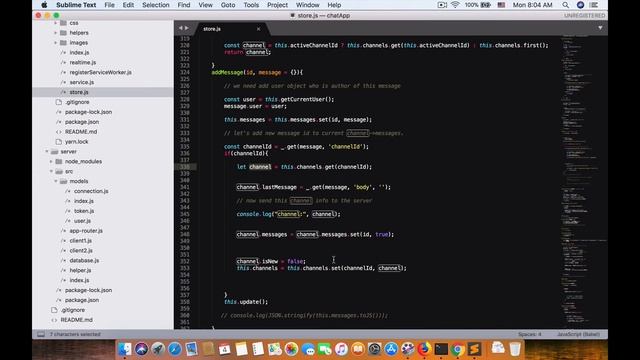
Task: Open the Trash in the Dock
Action: [x=515, y=349]
